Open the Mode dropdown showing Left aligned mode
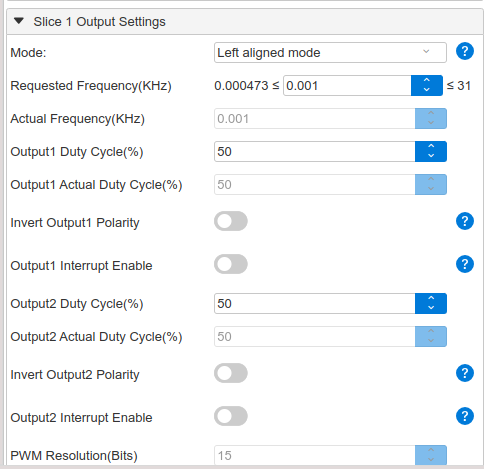484x469 pixels. (330, 52)
